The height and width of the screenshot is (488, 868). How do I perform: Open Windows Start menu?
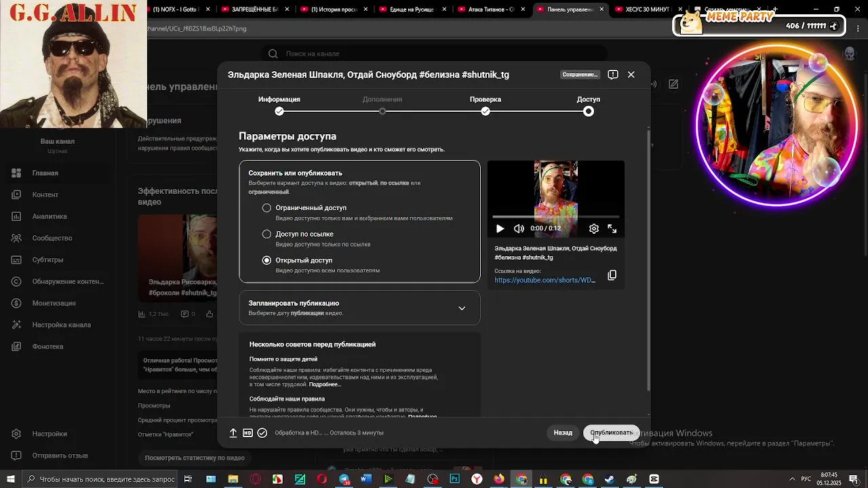(x=11, y=479)
